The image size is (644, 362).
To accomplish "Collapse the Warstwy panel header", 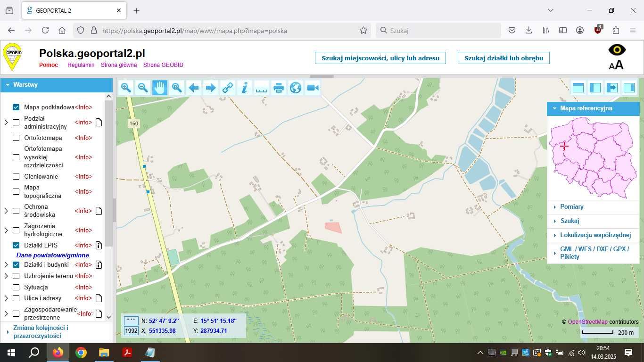I will [57, 85].
